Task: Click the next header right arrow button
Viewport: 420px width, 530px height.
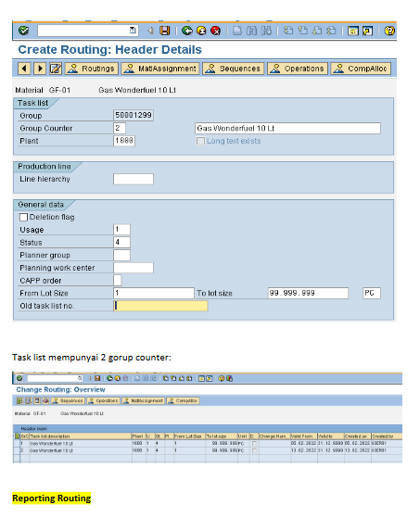Action: 40,69
